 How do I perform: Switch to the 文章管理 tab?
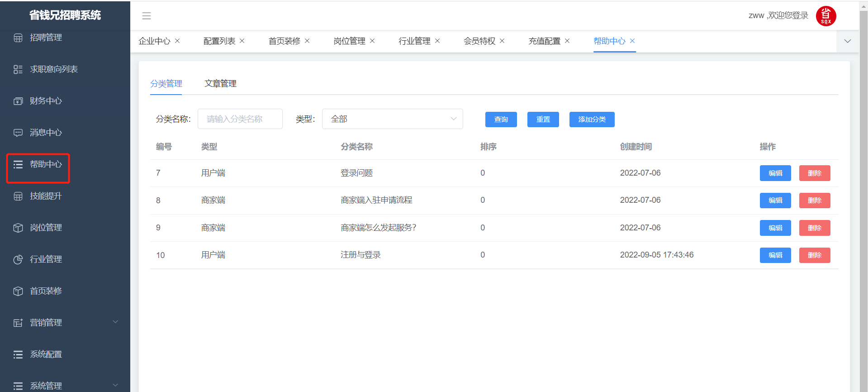[x=220, y=84]
